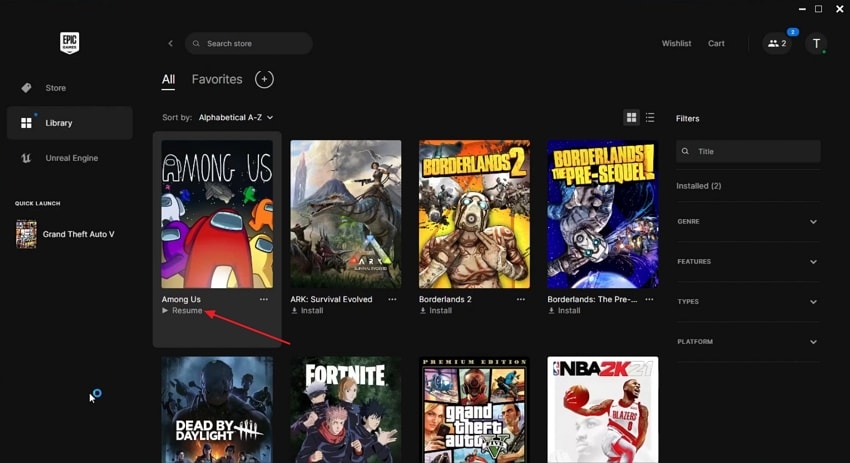Viewport: 850px width, 463px height.
Task: Click the NBA 2K21 cover art
Action: [603, 409]
